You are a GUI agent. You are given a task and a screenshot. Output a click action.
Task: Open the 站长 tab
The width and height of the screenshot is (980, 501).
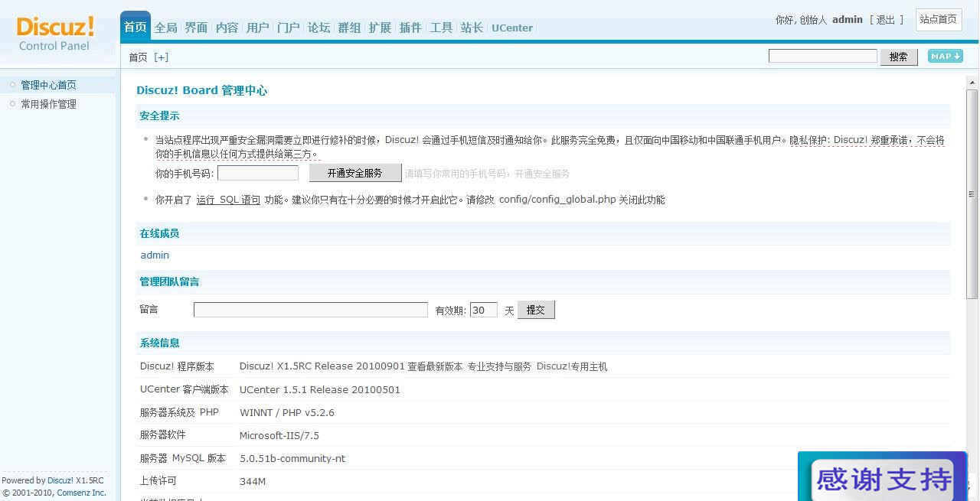(472, 28)
